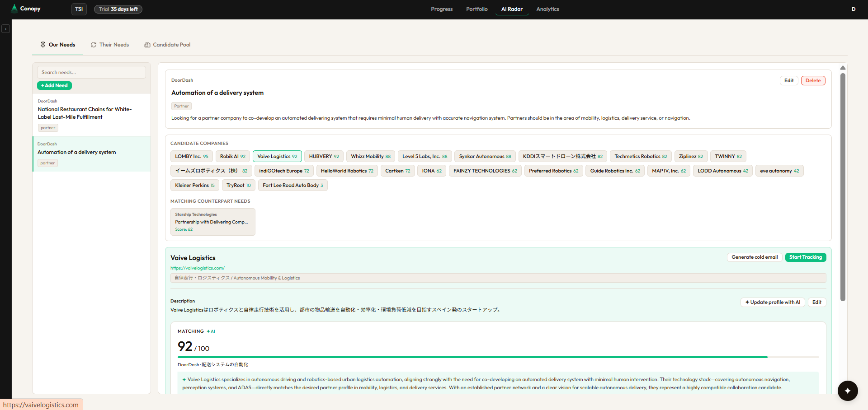Select Vaive Logistics candidate chip
868x410 pixels.
(x=277, y=156)
